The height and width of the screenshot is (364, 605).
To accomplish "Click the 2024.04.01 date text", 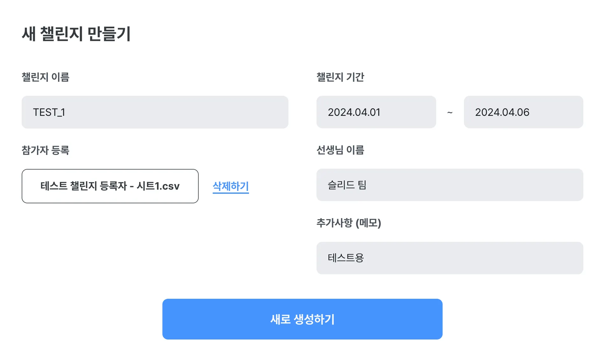I will pos(354,112).
